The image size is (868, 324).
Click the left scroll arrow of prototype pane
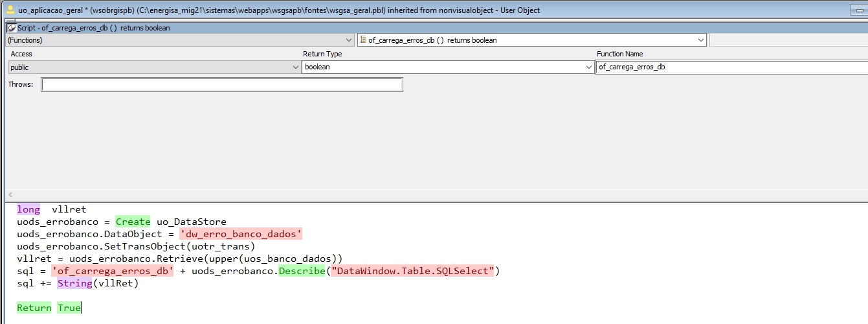point(10,195)
